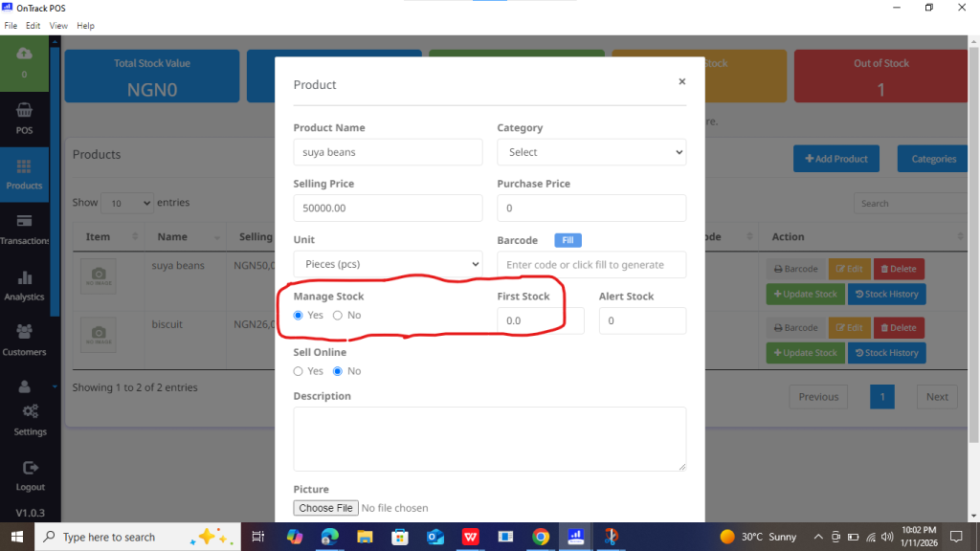This screenshot has width=980, height=551.
Task: Open POS basket icon in sidebar
Action: [x=24, y=113]
